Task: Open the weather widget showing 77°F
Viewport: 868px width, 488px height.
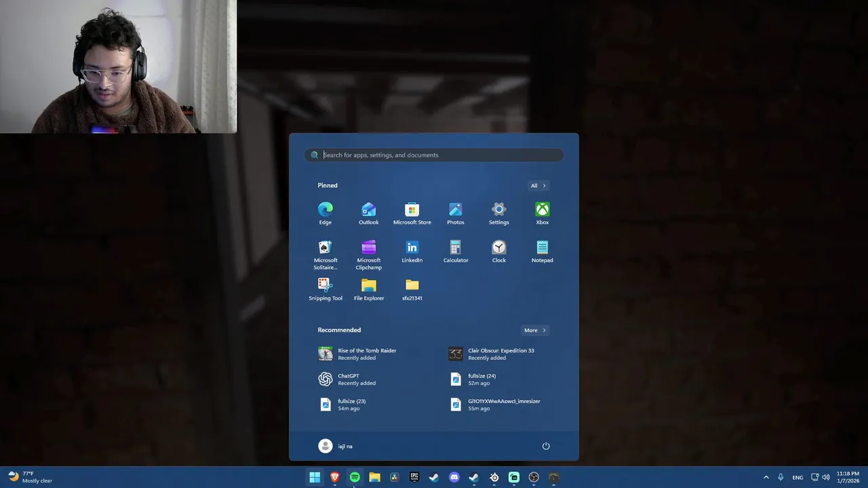Action: [30, 477]
